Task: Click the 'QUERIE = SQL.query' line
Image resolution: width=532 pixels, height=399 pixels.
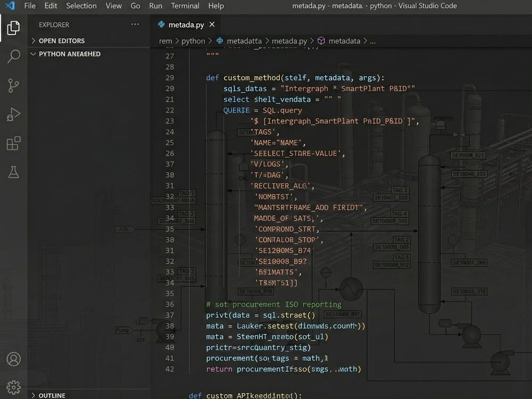Action: click(x=262, y=110)
